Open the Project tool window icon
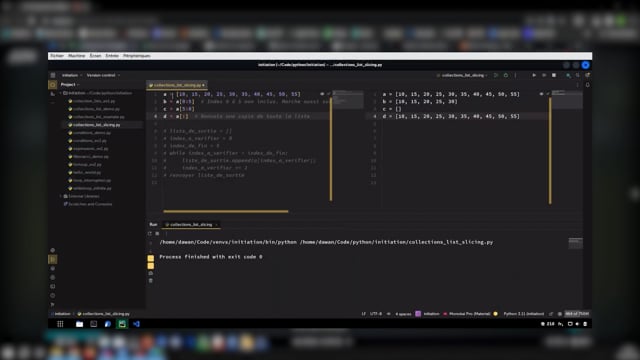This screenshot has width=640, height=360. 53,84
